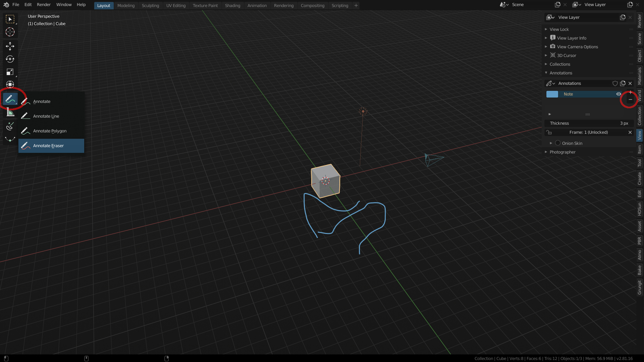
Task: Open the Render menu
Action: 43,5
